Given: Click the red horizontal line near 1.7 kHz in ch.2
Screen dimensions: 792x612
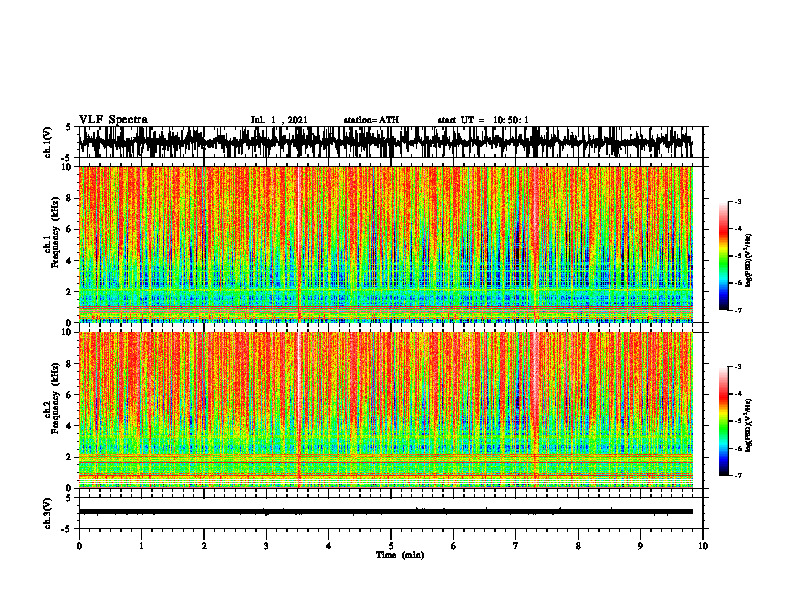Looking at the screenshot, I should pos(385,463).
